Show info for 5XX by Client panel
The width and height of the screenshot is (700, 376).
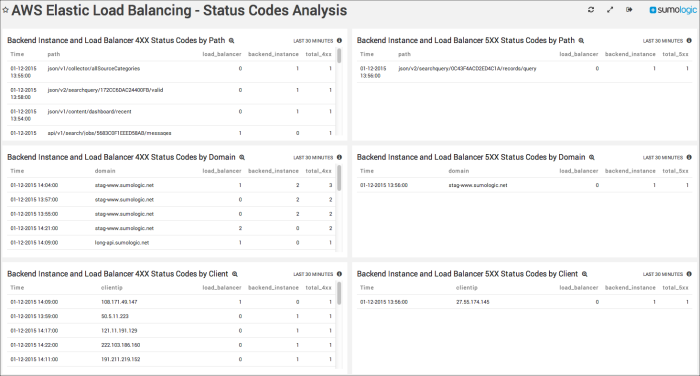click(689, 274)
